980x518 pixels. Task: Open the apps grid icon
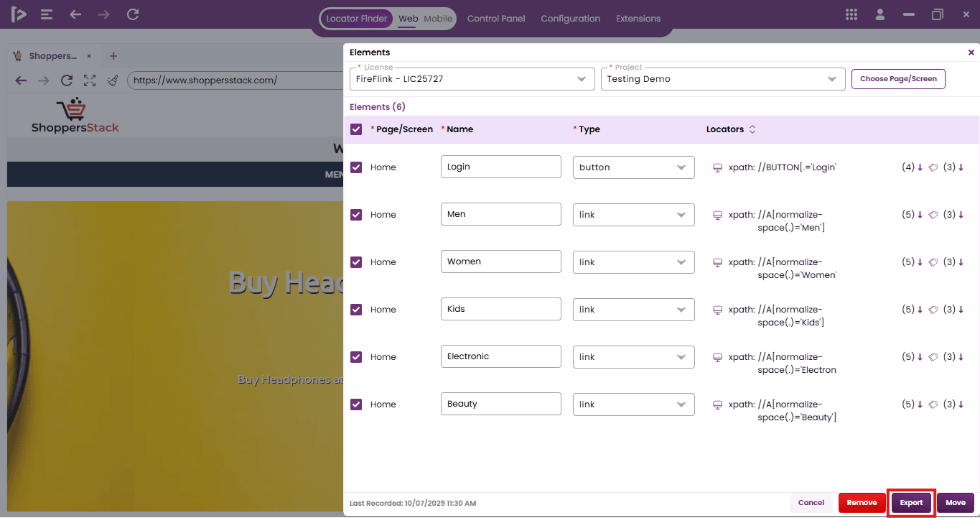(x=851, y=14)
